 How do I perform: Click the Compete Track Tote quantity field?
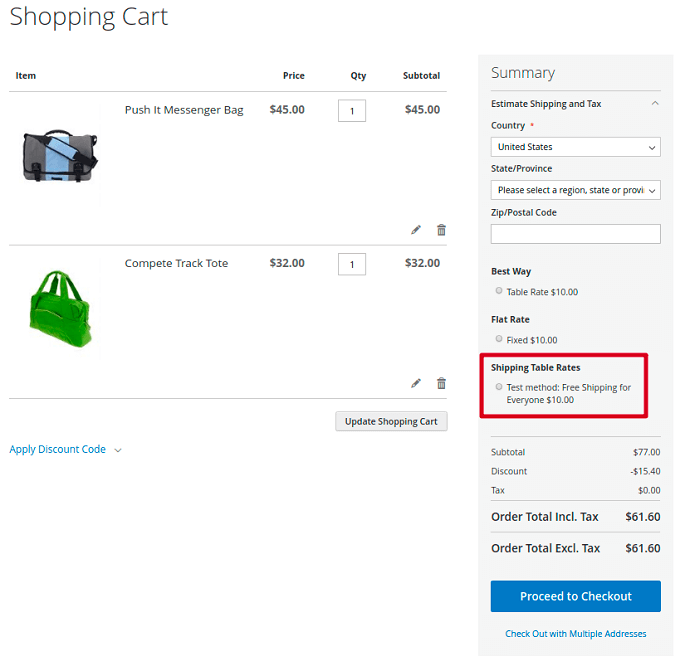(x=352, y=264)
